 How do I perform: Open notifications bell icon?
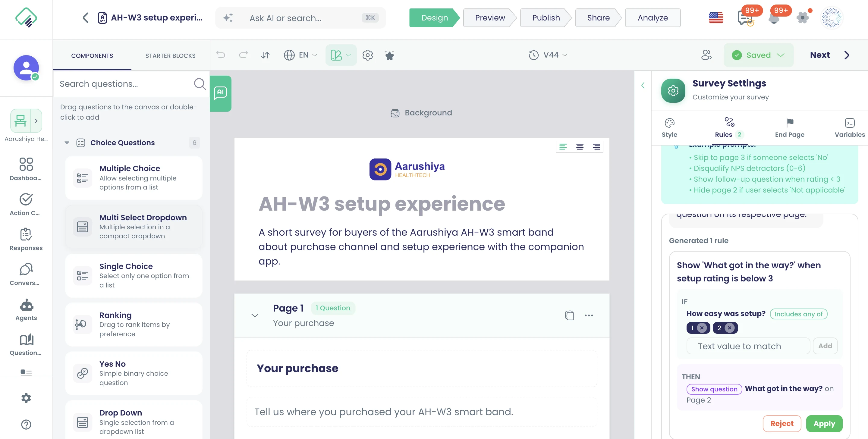pyautogui.click(x=774, y=18)
